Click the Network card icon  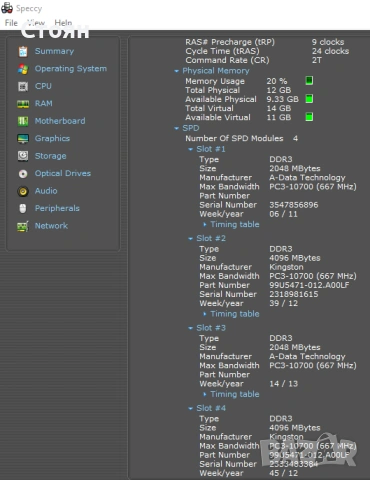23,226
